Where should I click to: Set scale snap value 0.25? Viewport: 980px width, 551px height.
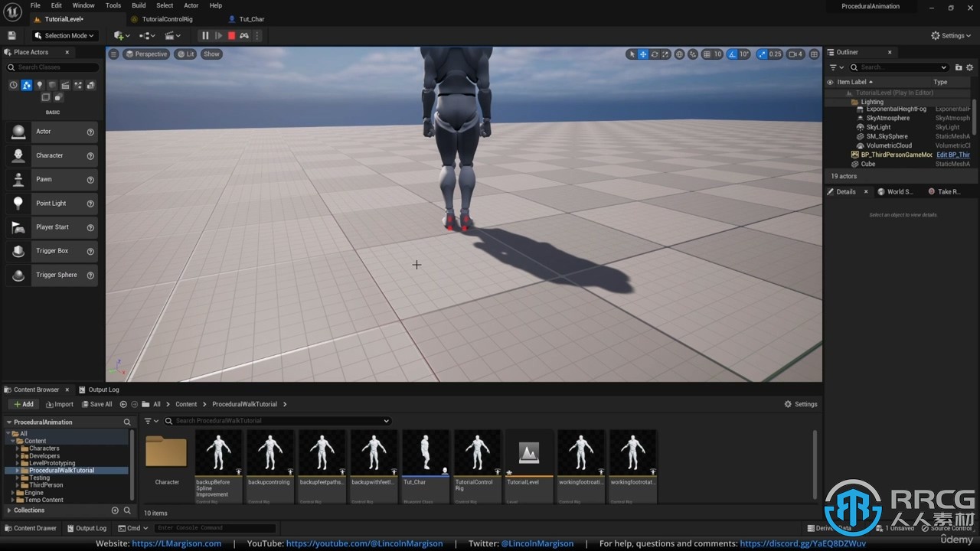point(776,54)
